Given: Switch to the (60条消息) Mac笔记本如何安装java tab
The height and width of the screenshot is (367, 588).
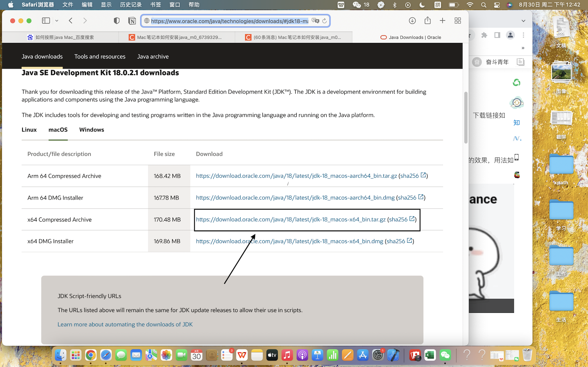Looking at the screenshot, I should (293, 37).
